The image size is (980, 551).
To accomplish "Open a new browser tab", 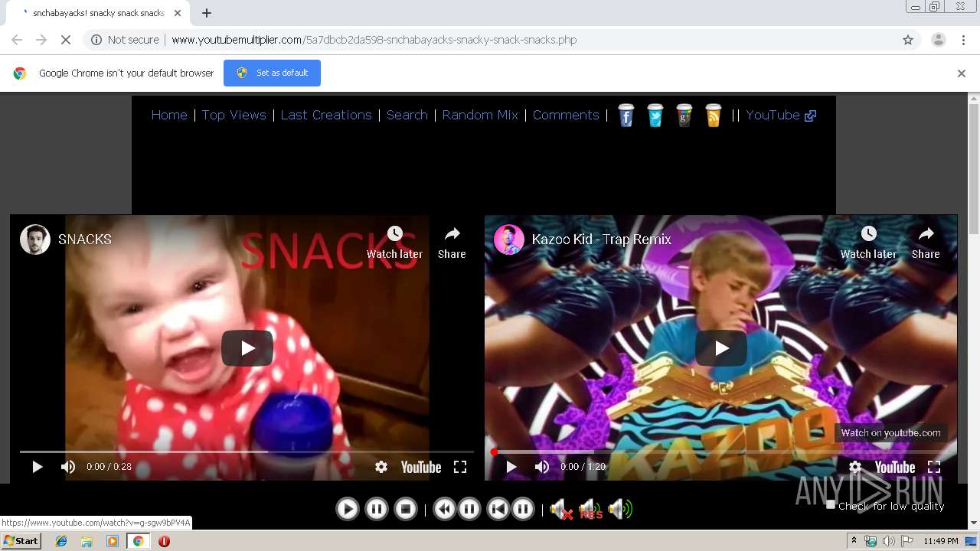I will pos(207,13).
